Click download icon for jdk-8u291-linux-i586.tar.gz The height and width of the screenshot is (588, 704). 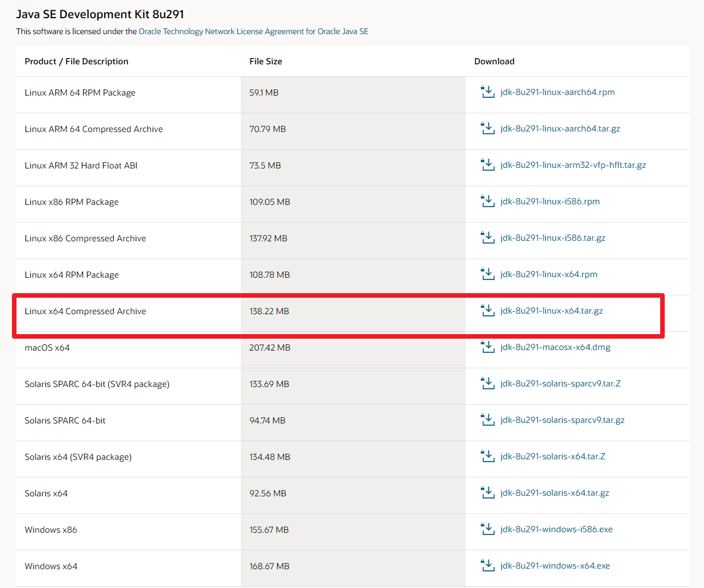(488, 237)
